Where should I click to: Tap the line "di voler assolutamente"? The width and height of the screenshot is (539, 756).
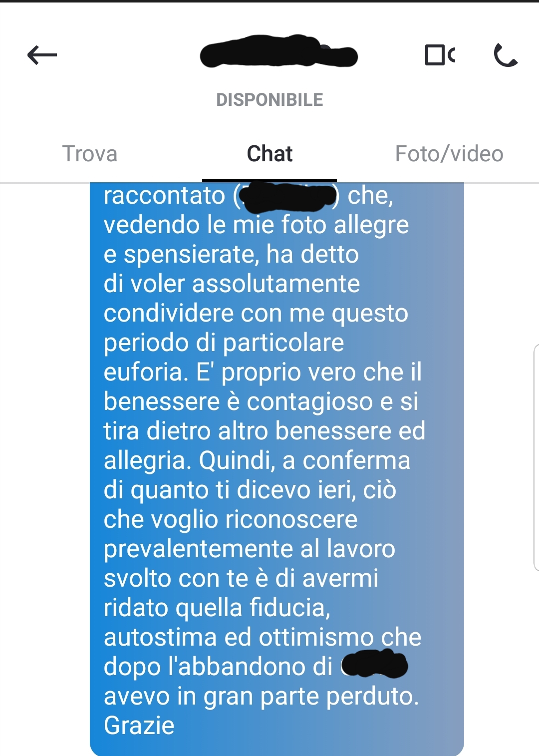tap(232, 284)
